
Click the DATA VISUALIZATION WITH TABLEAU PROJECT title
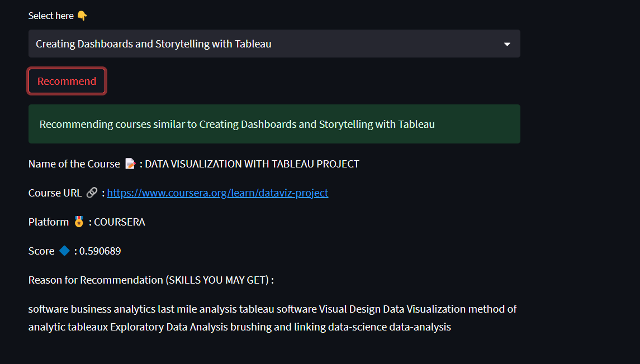pos(250,164)
